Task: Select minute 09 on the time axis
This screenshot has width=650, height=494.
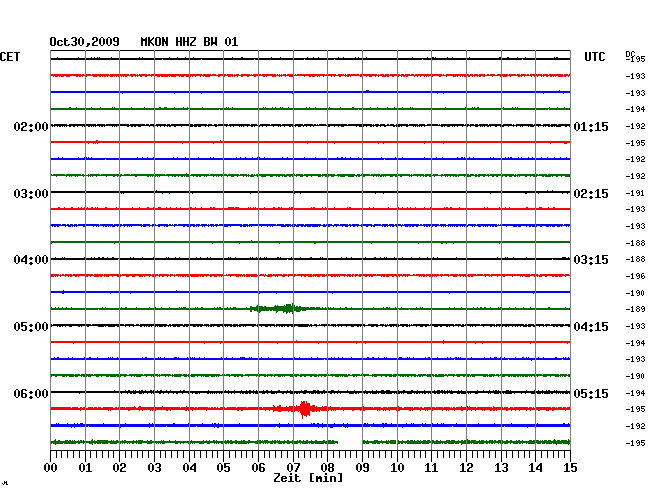Action: (362, 467)
